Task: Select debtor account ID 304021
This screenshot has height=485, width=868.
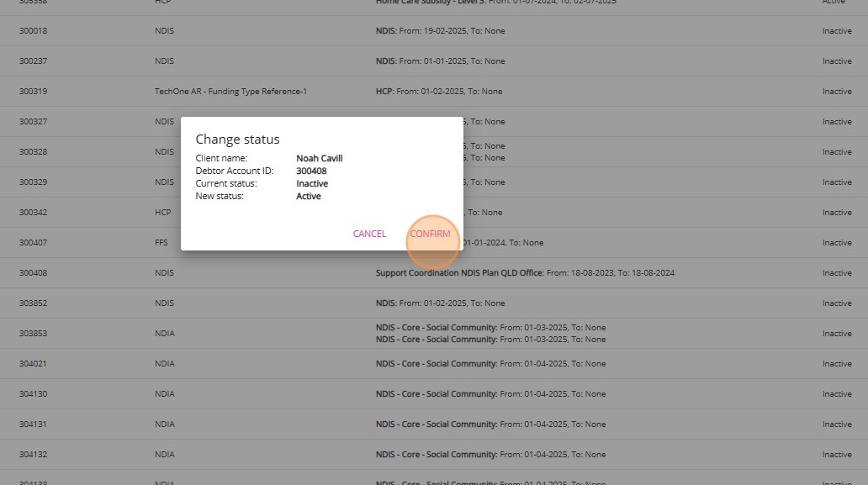Action: coord(33,364)
